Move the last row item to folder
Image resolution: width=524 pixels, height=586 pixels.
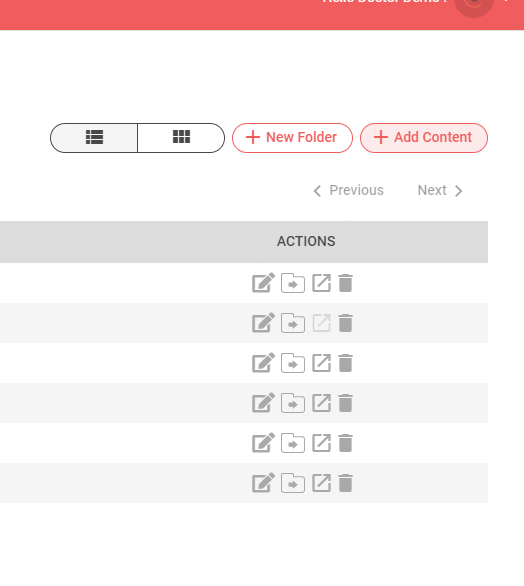pos(293,483)
